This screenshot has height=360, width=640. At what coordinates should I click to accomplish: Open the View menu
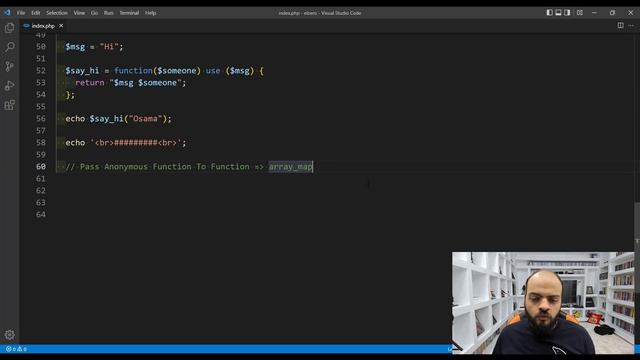[79, 13]
